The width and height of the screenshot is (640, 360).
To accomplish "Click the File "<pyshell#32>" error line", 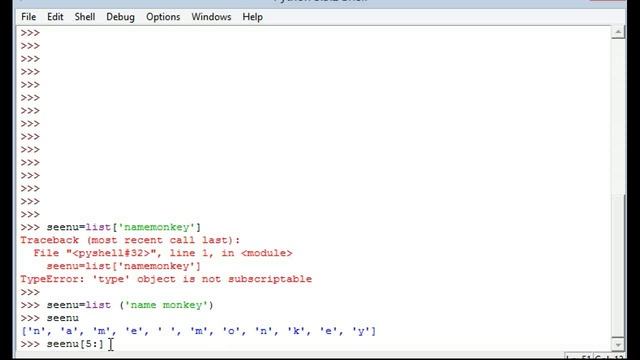I will click(x=163, y=253).
